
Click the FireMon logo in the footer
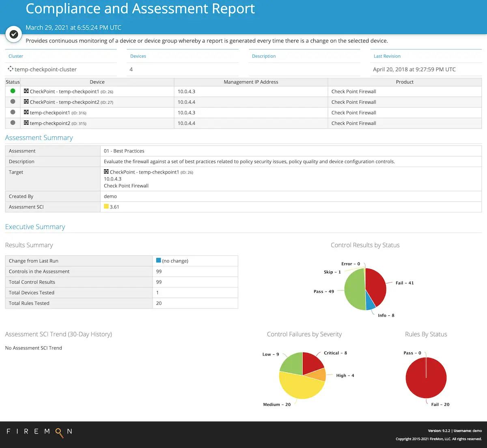click(39, 431)
